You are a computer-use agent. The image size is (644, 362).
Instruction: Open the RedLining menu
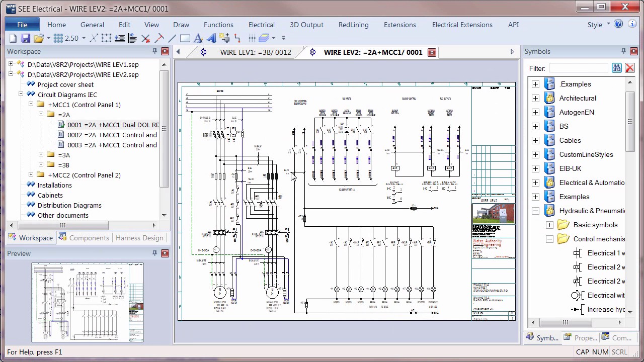(x=353, y=24)
